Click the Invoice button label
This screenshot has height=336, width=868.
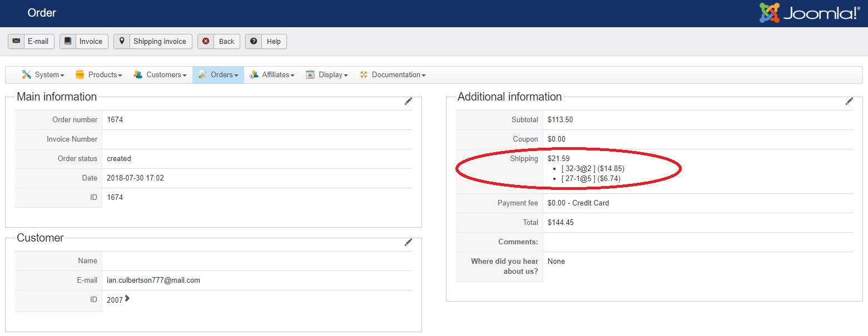click(91, 41)
